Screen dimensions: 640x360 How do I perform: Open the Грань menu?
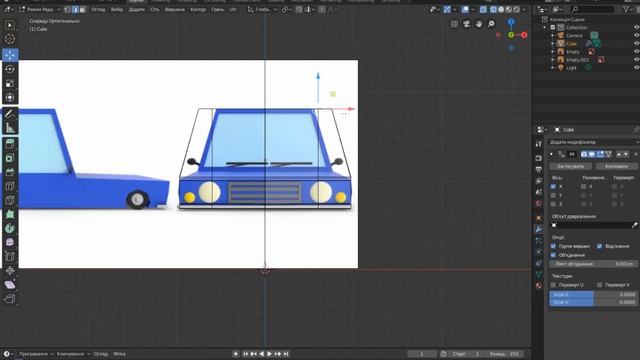(218, 9)
